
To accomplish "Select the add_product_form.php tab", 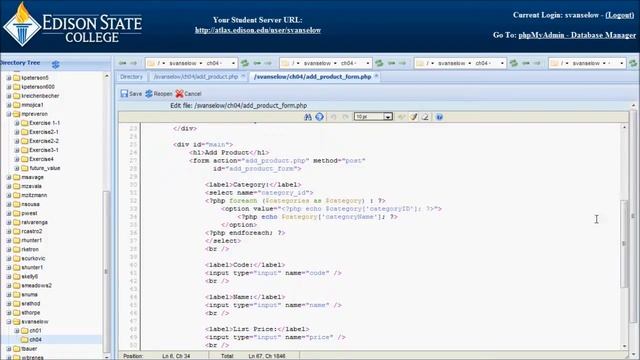I will tap(313, 77).
